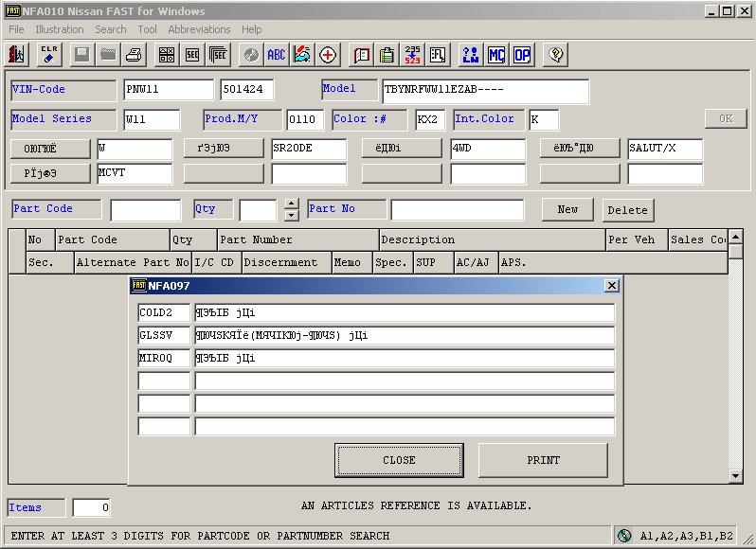Image resolution: width=756 pixels, height=549 pixels.
Task: Click the help question mark toolbar icon
Action: tap(556, 54)
